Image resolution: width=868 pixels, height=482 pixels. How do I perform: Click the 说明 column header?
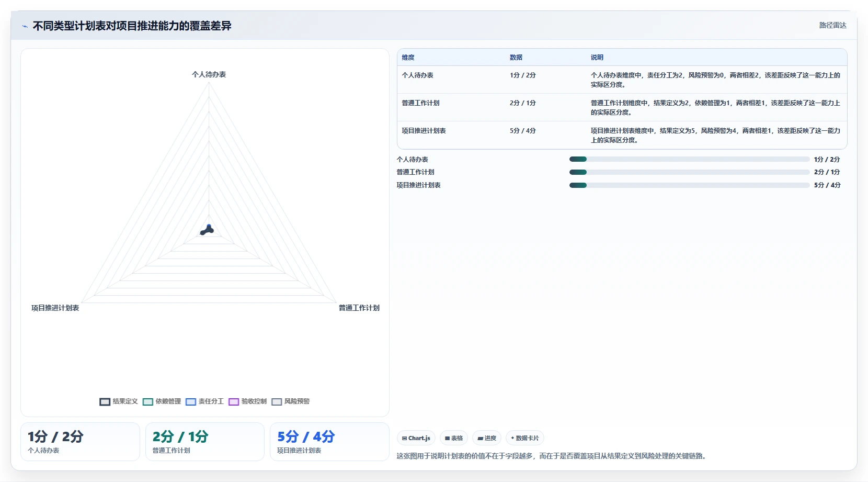(x=597, y=58)
